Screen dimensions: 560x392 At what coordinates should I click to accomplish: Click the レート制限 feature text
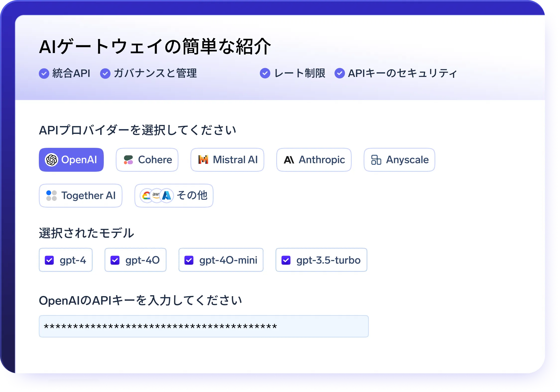[300, 73]
